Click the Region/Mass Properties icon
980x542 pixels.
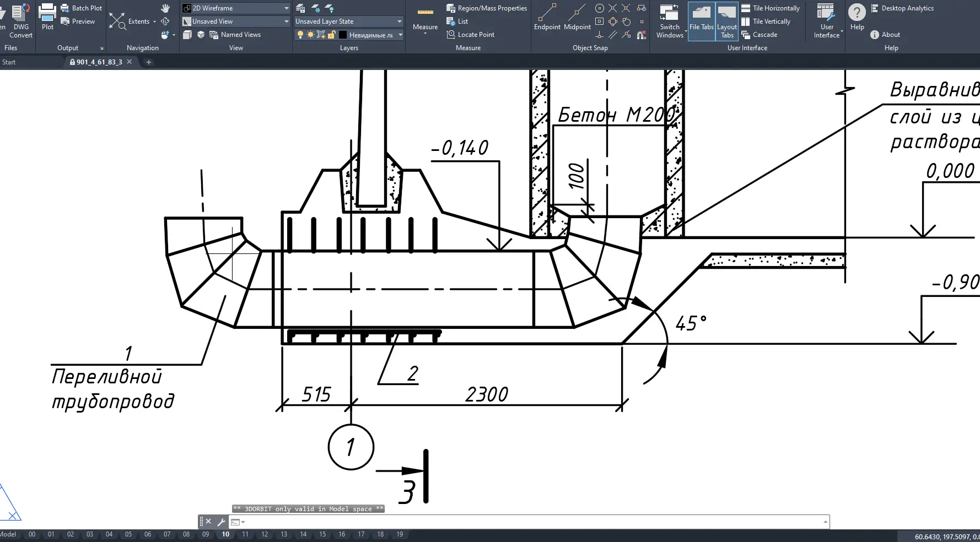pos(451,8)
